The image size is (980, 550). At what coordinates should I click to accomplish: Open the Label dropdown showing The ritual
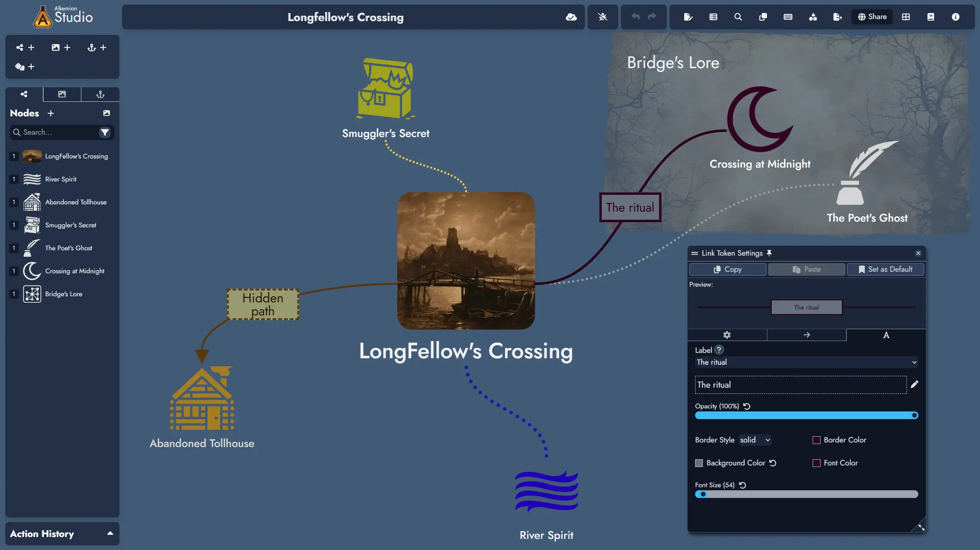805,362
